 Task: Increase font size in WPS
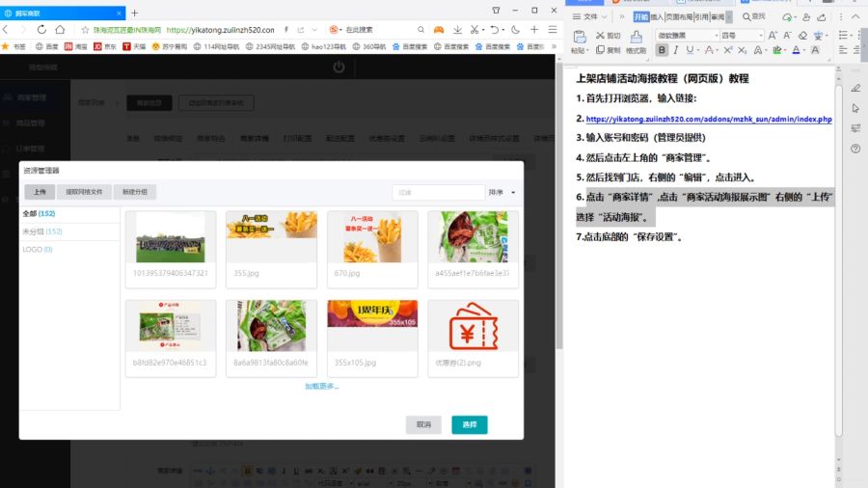tap(773, 36)
